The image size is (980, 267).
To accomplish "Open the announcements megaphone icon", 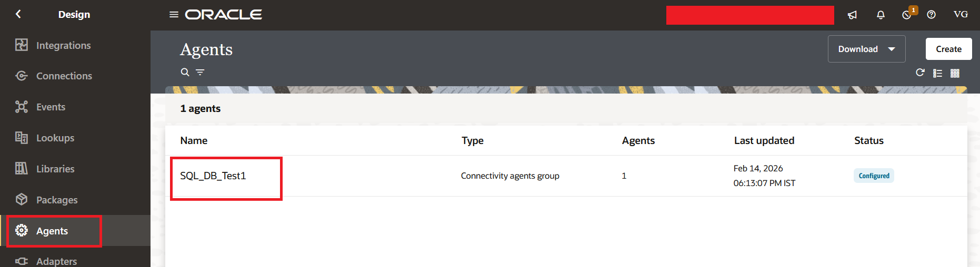I will tap(852, 15).
